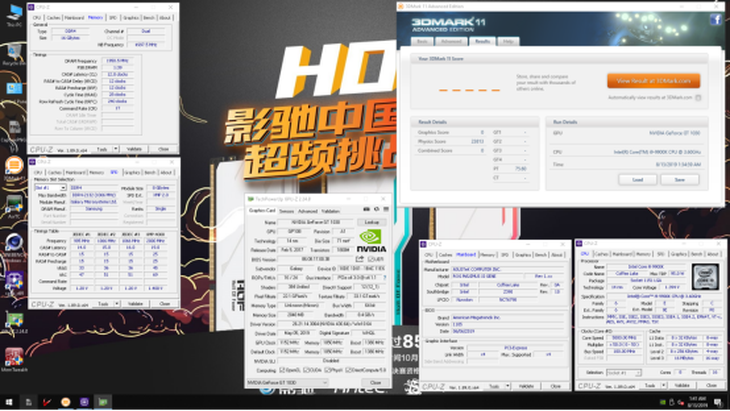This screenshot has width=730, height=411.
Task: Click Validate in CPU-Z SPD window
Action: pyautogui.click(x=135, y=304)
